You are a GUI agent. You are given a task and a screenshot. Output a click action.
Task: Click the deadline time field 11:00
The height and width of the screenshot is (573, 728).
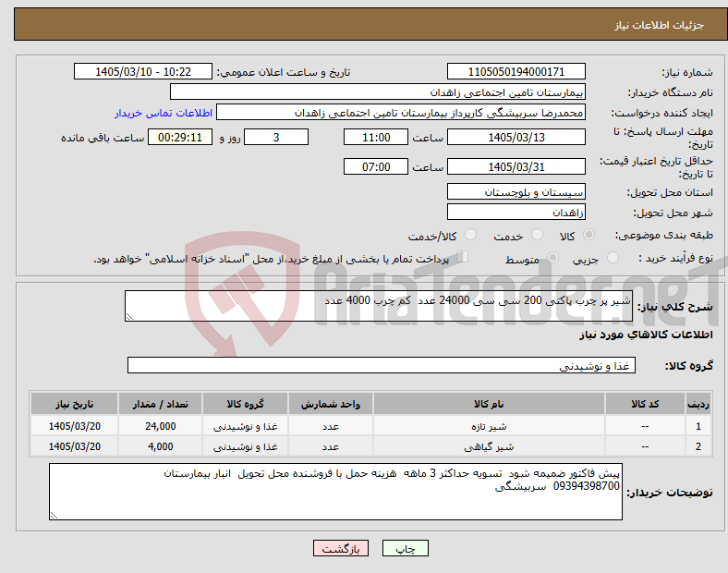point(376,137)
